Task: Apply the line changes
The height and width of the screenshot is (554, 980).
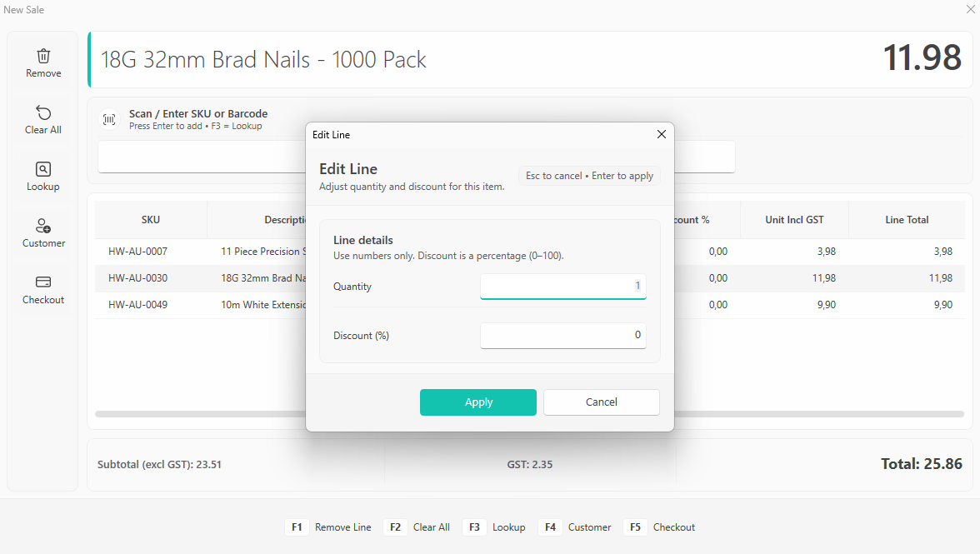Action: point(478,402)
